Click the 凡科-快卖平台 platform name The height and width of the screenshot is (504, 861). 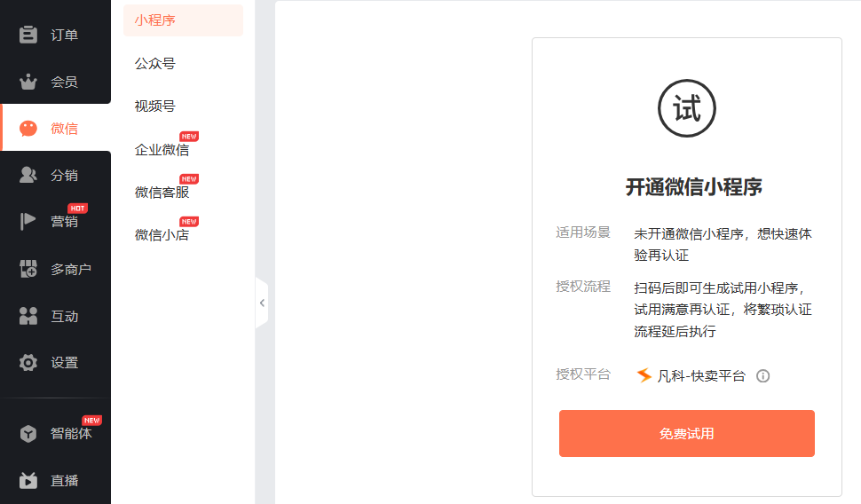[x=700, y=376]
